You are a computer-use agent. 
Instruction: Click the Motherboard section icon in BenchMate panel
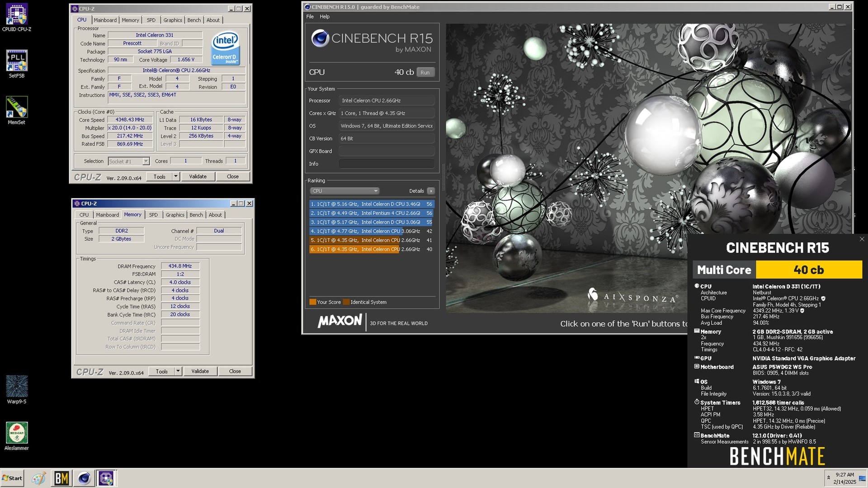[697, 366]
